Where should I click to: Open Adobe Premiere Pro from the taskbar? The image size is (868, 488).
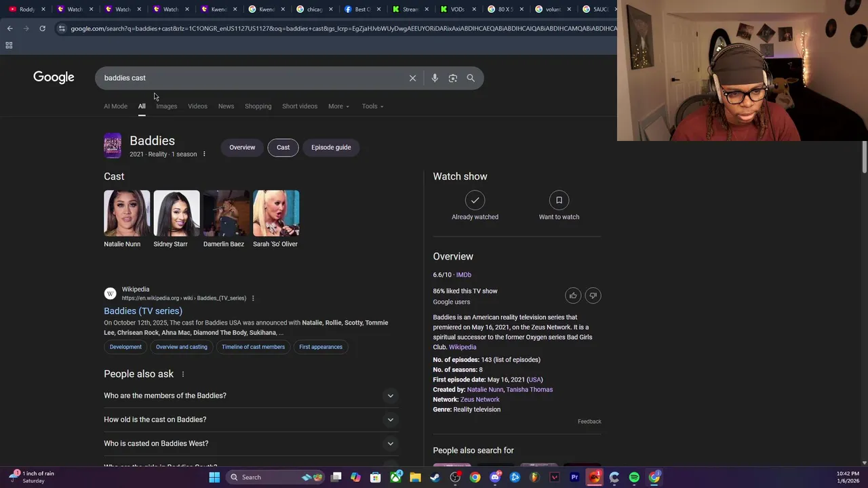574,477
